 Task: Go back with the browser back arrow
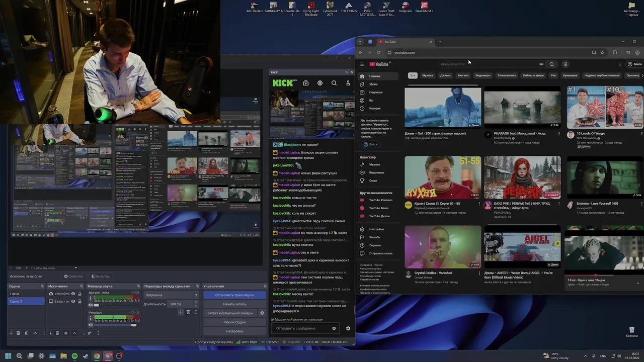point(360,52)
